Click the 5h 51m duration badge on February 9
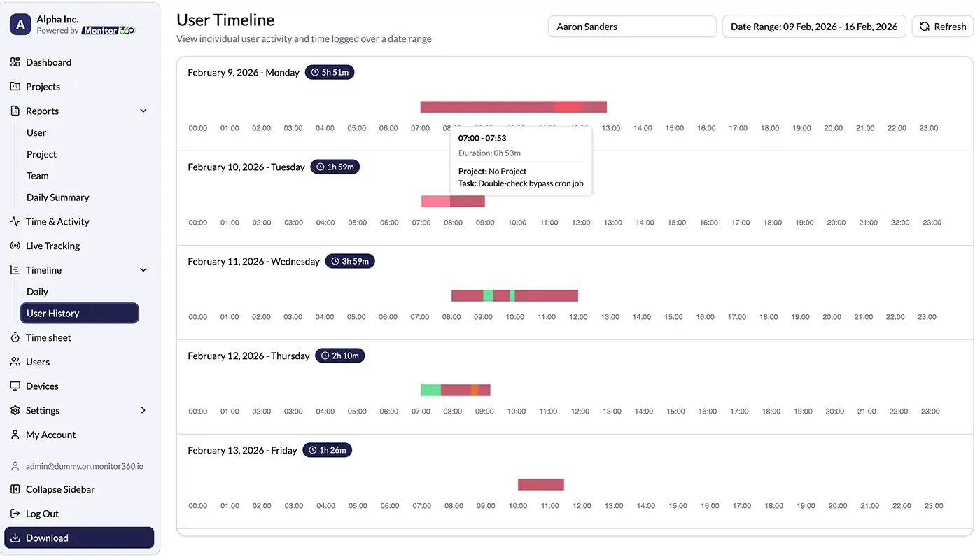 tap(329, 71)
